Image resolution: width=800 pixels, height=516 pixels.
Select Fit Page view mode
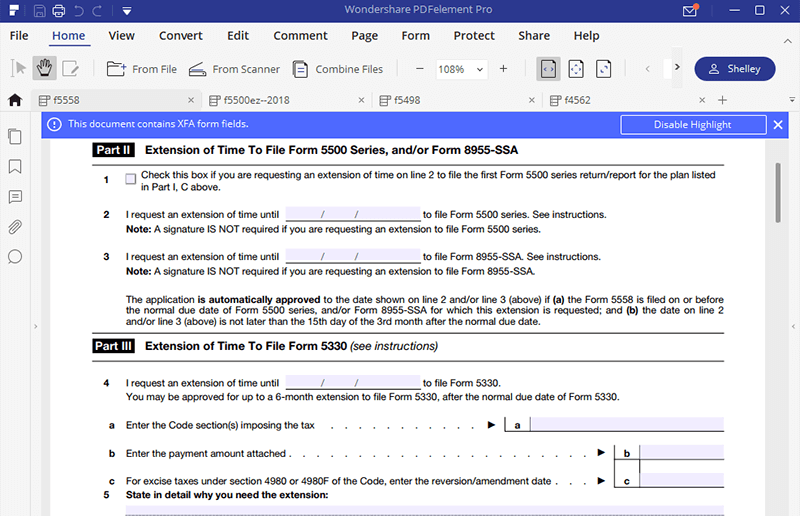point(576,69)
